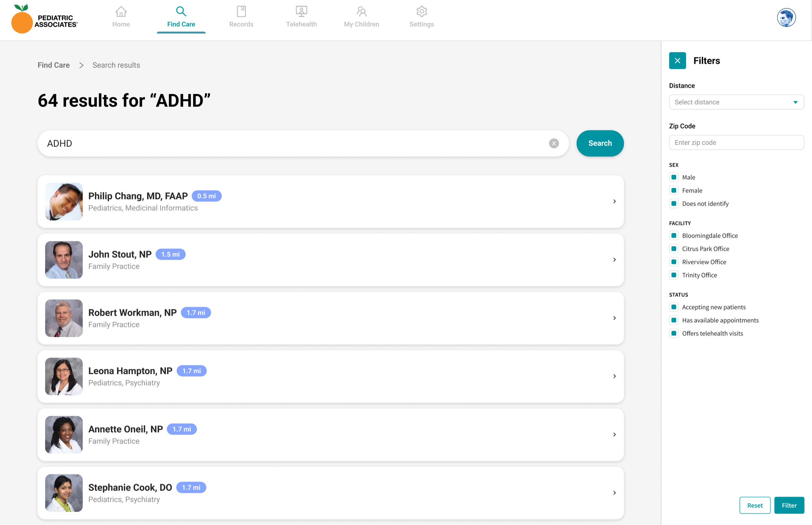Click the Pediatric Associates orange logo

(x=45, y=19)
